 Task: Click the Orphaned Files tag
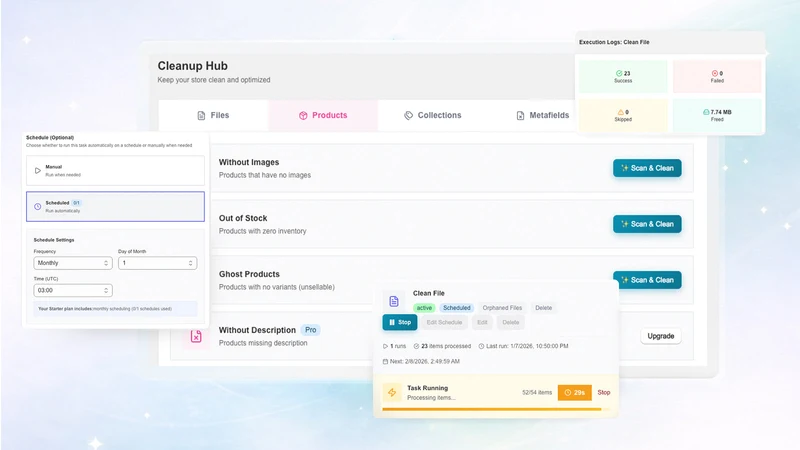click(x=502, y=308)
